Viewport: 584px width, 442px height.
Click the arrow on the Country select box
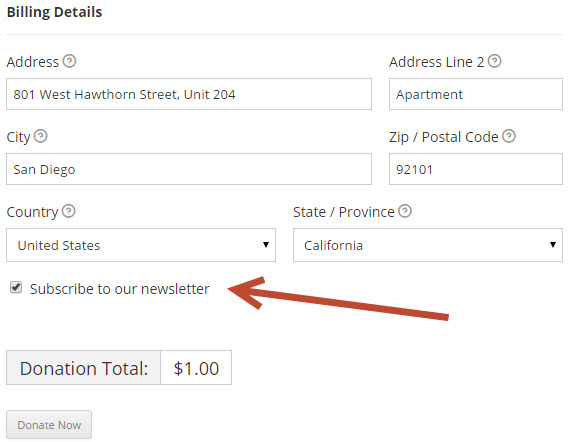[x=266, y=245]
